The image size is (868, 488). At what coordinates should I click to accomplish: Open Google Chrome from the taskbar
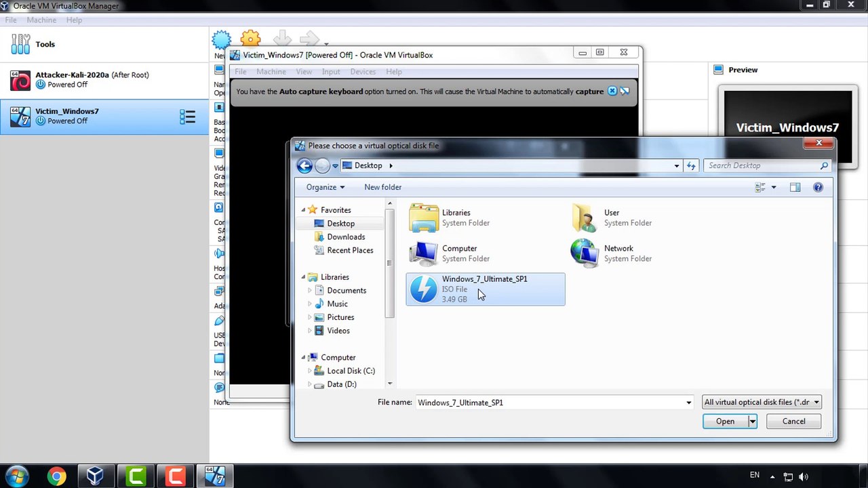[x=56, y=476]
